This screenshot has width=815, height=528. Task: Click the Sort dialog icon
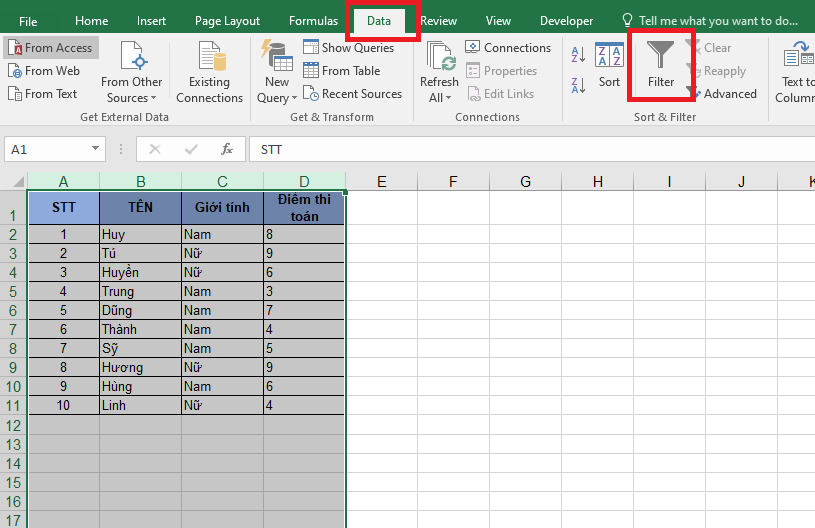[609, 66]
